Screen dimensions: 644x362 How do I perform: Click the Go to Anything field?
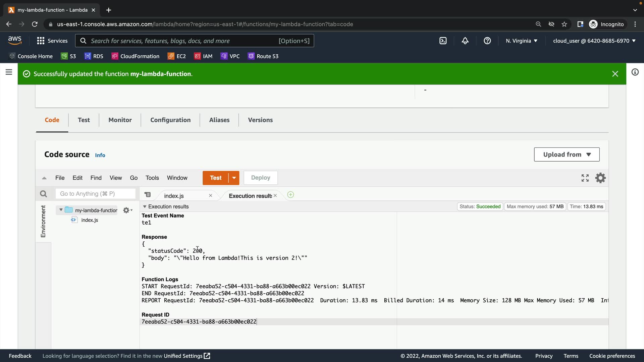[x=96, y=194]
